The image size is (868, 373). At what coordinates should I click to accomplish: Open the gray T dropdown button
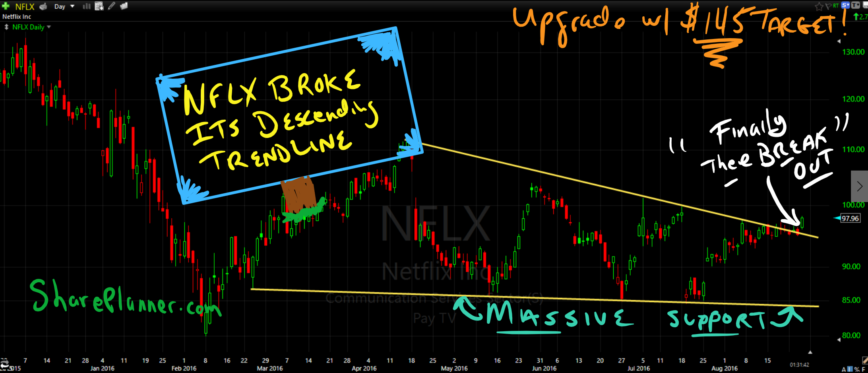[x=855, y=6]
